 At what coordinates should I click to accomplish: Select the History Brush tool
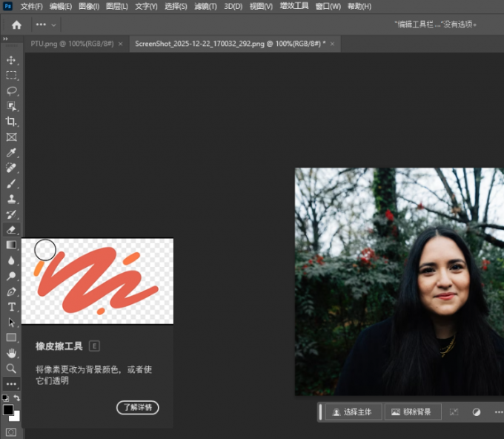(x=11, y=214)
